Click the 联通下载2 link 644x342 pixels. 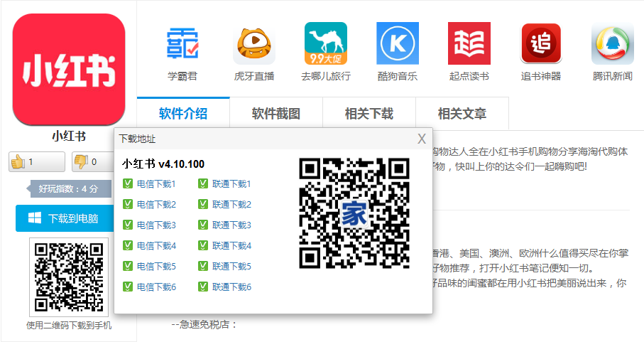231,204
